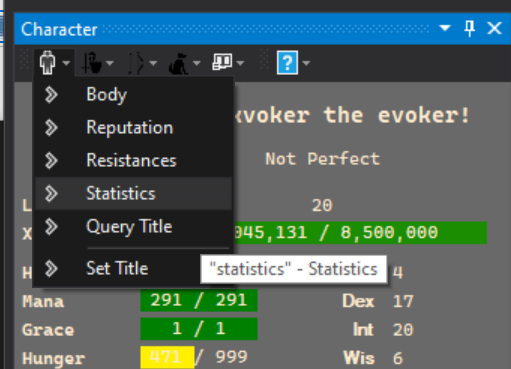The image size is (511, 369).
Task: Open the Character panel window position dropdown
Action: [x=445, y=28]
